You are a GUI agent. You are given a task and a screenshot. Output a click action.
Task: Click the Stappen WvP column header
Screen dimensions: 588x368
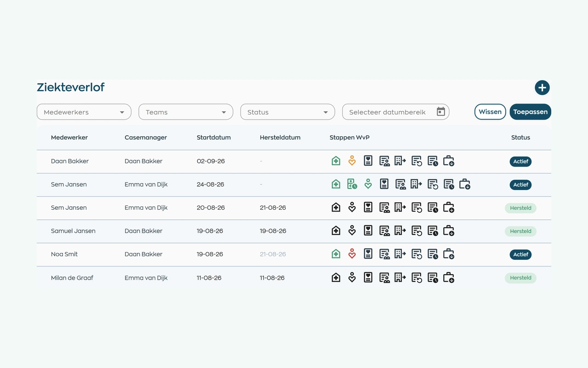[x=350, y=138]
